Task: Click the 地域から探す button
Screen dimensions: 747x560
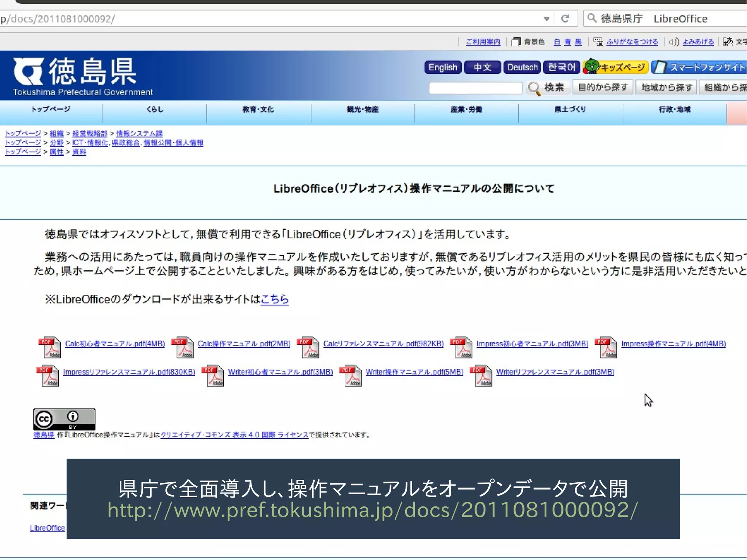Action: pos(666,87)
